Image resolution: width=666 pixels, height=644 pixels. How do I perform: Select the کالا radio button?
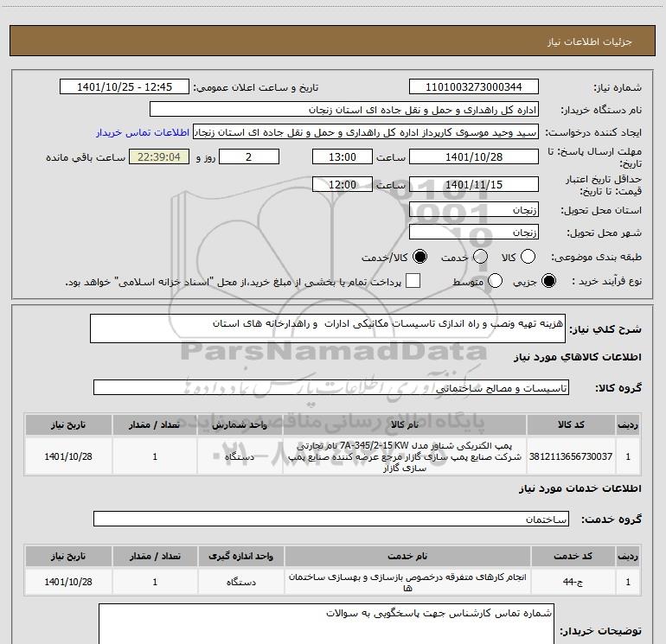coord(528,257)
